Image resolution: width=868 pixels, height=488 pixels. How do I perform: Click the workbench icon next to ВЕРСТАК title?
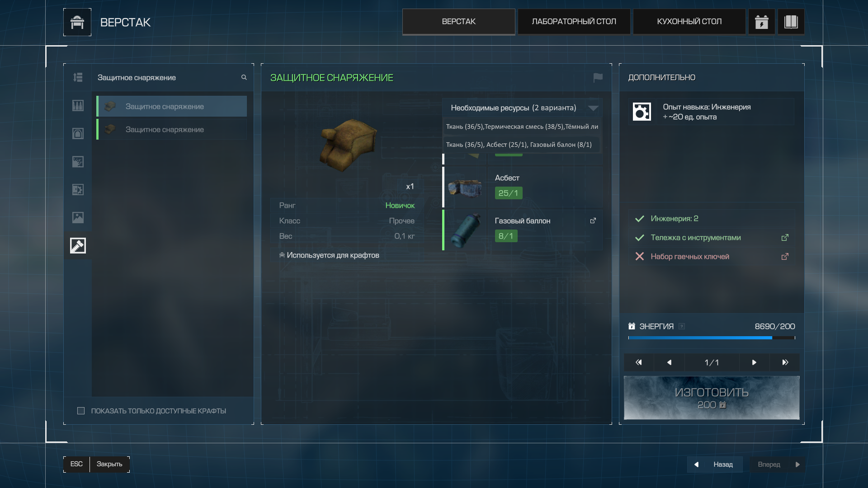click(x=77, y=22)
